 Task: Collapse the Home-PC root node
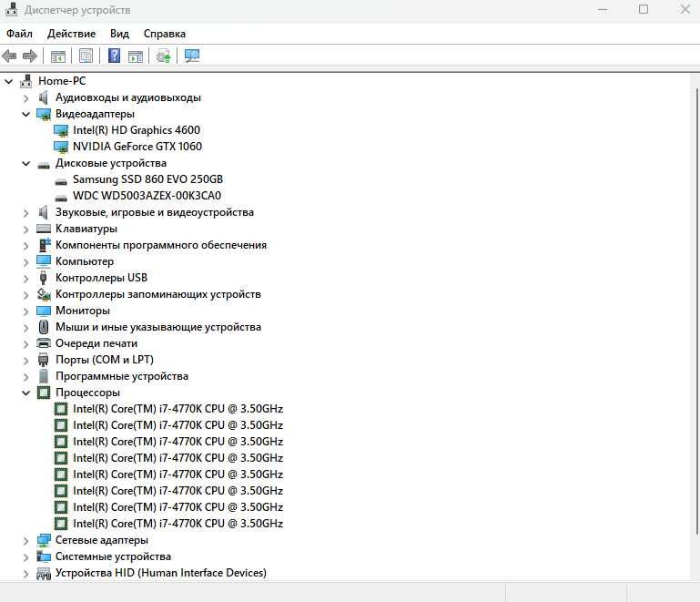tap(8, 81)
